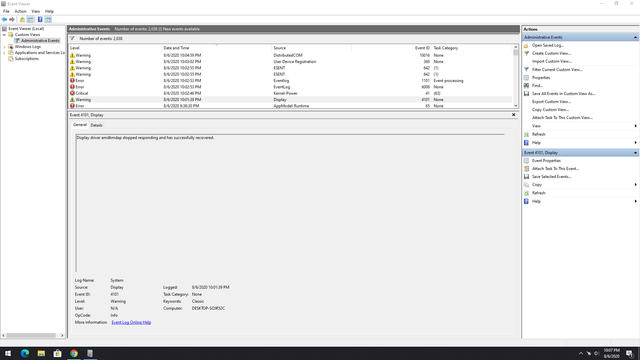The image size is (640, 360).
Task: Click Attach Task To This Custom View
Action: [x=562, y=118]
